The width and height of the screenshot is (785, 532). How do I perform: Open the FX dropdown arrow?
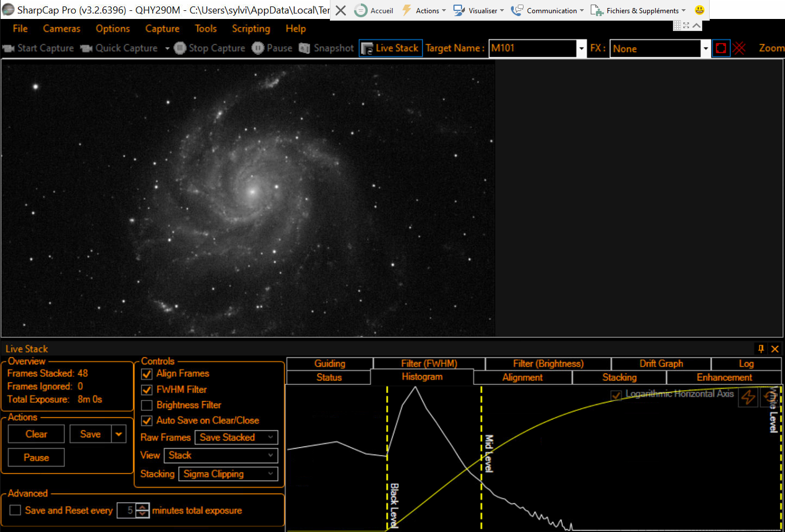click(x=706, y=49)
